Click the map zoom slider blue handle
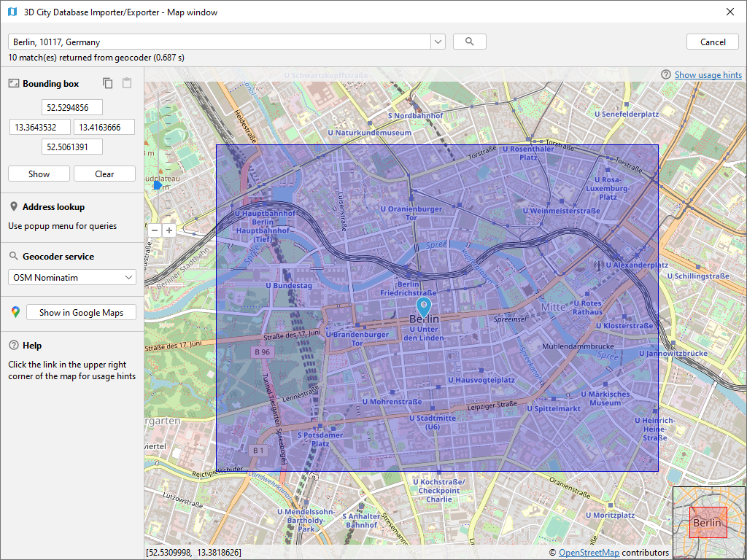The height and width of the screenshot is (560, 747). click(158, 184)
